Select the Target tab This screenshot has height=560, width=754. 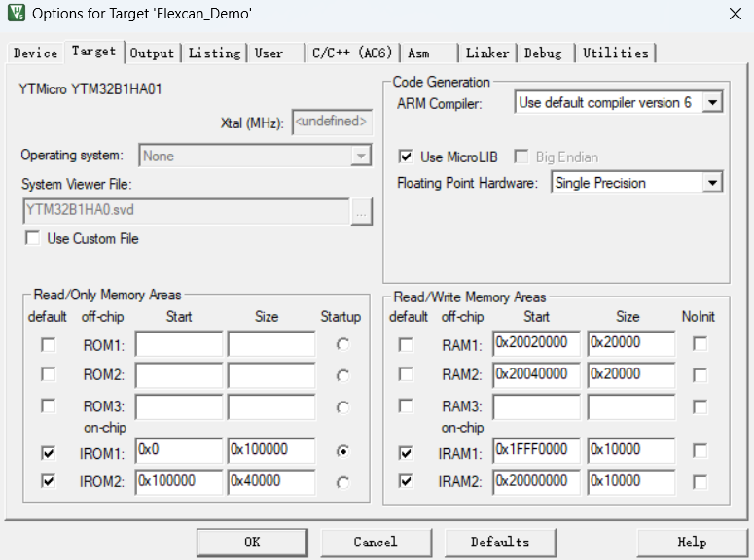(x=93, y=51)
